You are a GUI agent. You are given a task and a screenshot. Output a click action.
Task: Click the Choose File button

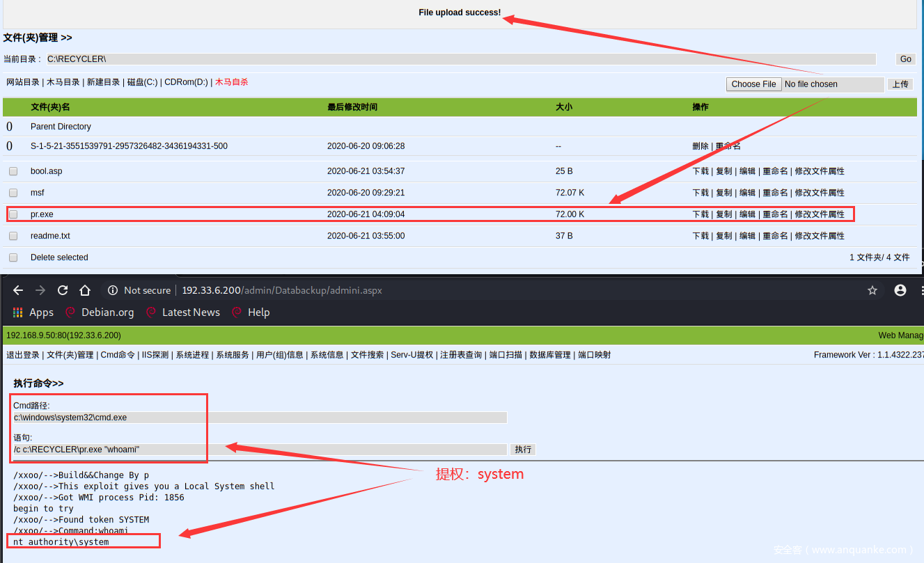pos(753,84)
